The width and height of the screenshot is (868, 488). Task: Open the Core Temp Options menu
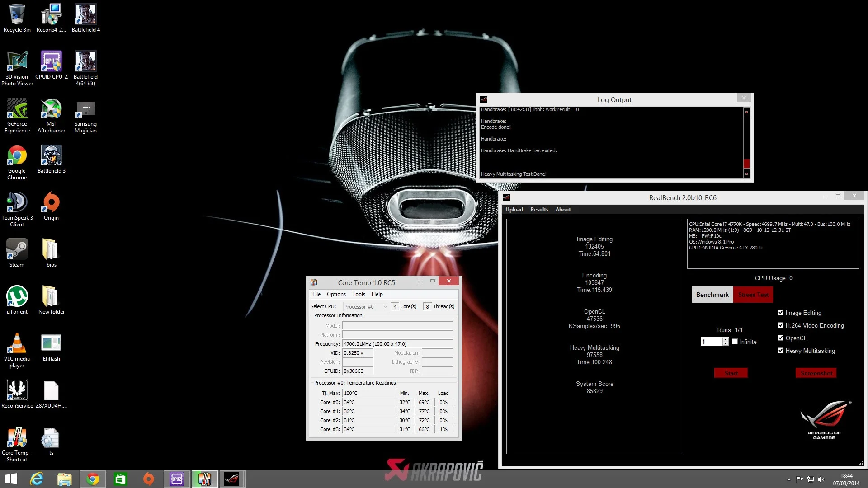(336, 294)
